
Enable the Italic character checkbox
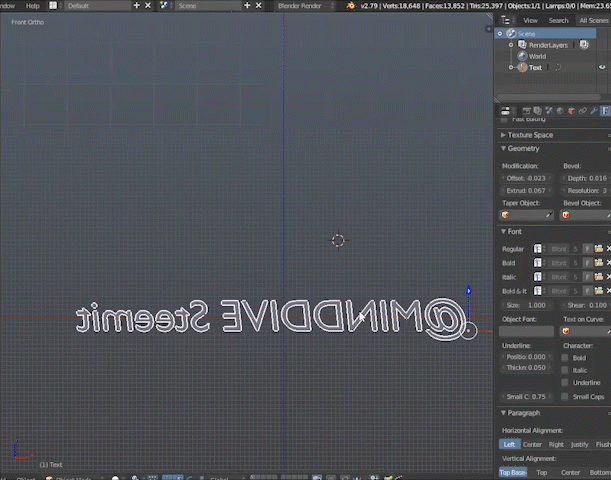565,370
